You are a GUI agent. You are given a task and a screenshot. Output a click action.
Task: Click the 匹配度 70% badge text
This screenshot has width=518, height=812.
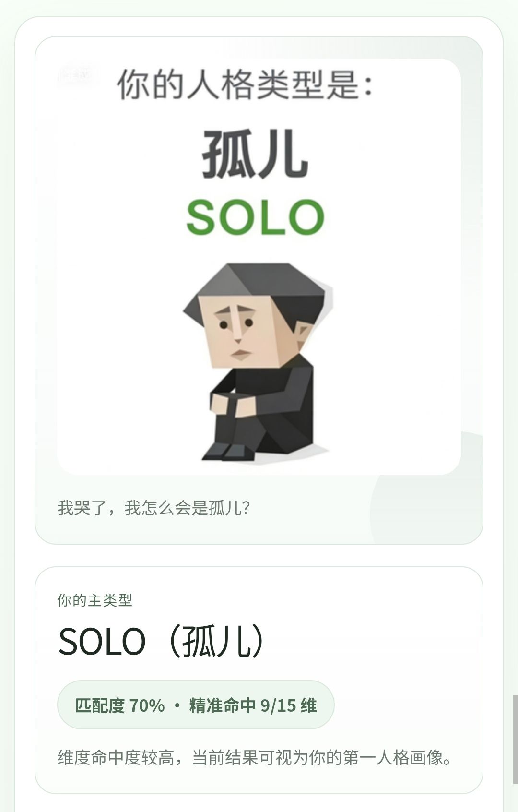click(120, 705)
